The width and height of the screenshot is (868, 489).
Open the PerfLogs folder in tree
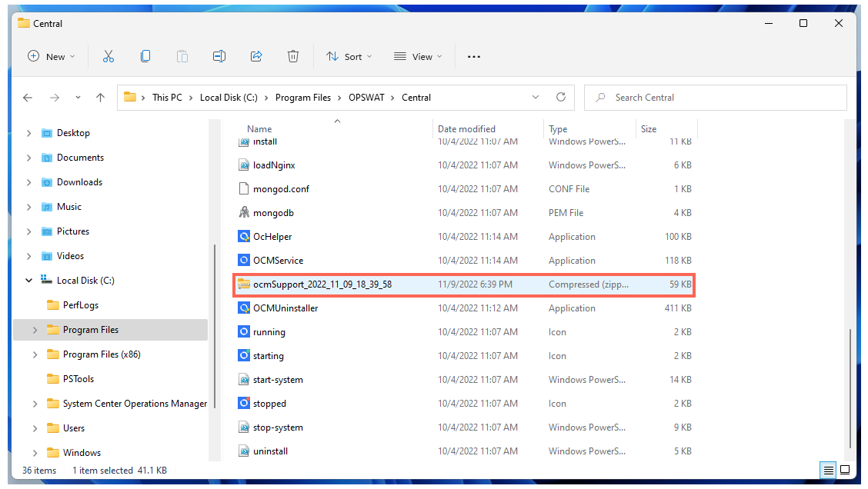(x=81, y=304)
